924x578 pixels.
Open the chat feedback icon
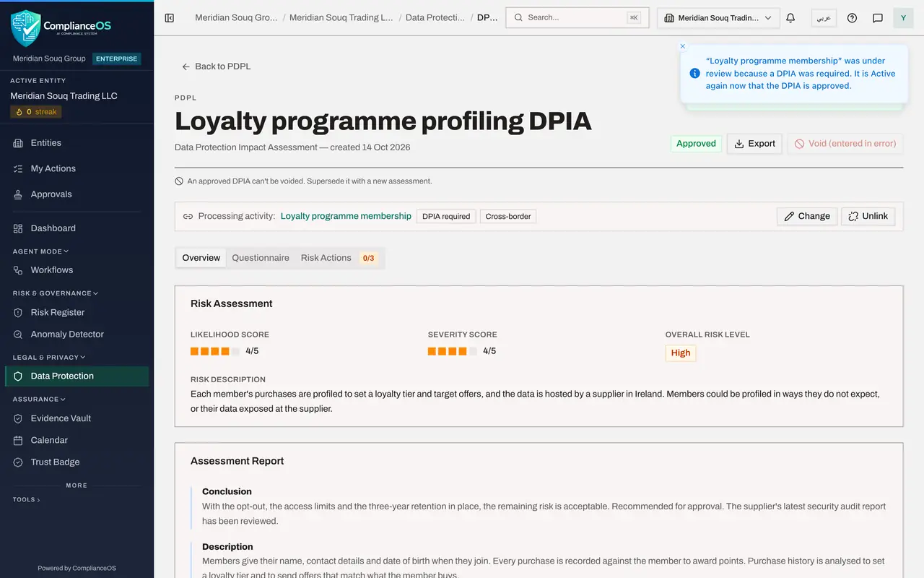[x=878, y=18]
